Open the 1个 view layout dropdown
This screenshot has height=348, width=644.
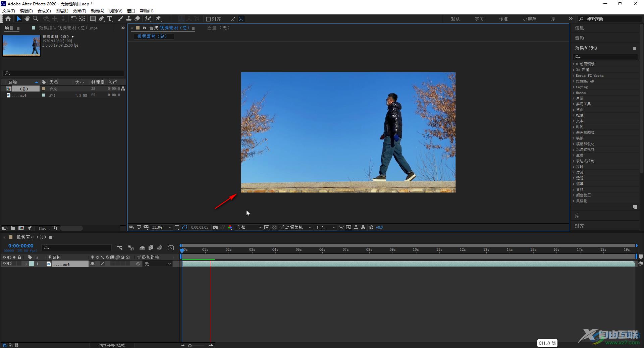(325, 227)
